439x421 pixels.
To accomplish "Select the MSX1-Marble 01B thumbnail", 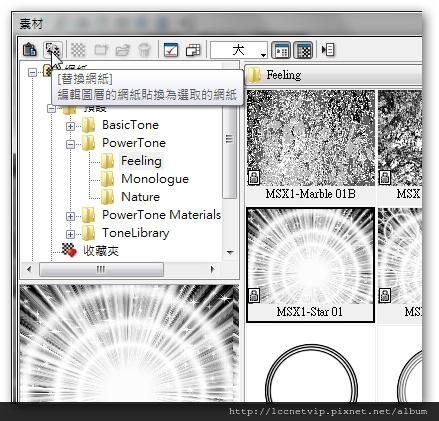I will (310, 138).
